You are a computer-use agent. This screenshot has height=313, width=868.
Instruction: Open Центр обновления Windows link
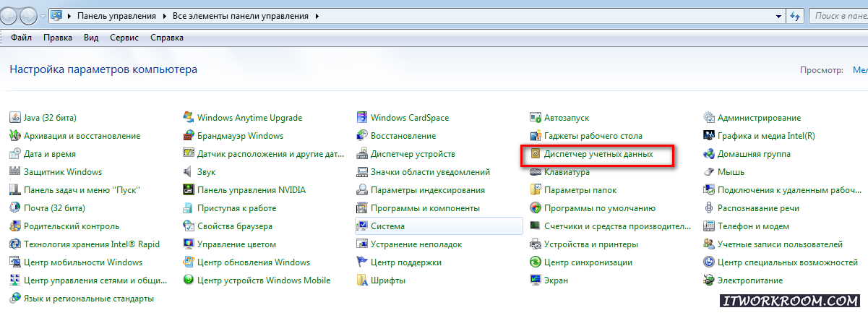pos(254,262)
